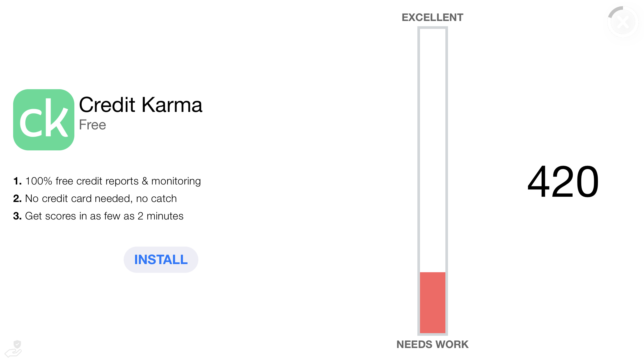The height and width of the screenshot is (362, 644).
Task: Tap the NEEDS WORK label below the meter
Action: [433, 345]
